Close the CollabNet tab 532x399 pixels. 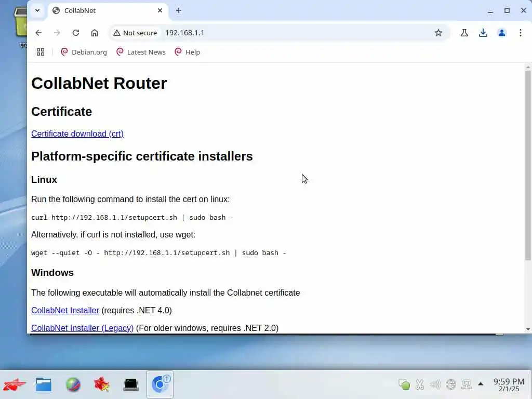pos(160,10)
